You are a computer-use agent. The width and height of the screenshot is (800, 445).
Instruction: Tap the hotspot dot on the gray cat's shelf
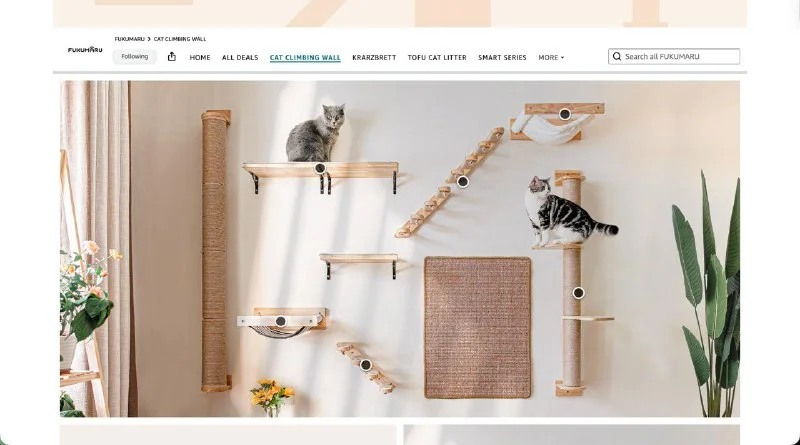[320, 168]
